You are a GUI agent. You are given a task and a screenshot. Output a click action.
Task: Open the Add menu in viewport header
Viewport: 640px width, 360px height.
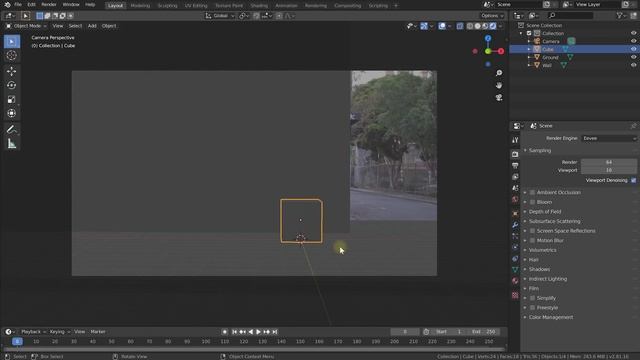tap(92, 26)
